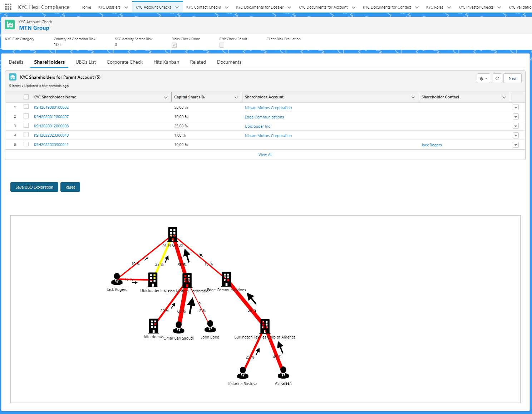Select the Jack Rogers person node
Image resolution: width=532 pixels, height=414 pixels.
coord(117,279)
